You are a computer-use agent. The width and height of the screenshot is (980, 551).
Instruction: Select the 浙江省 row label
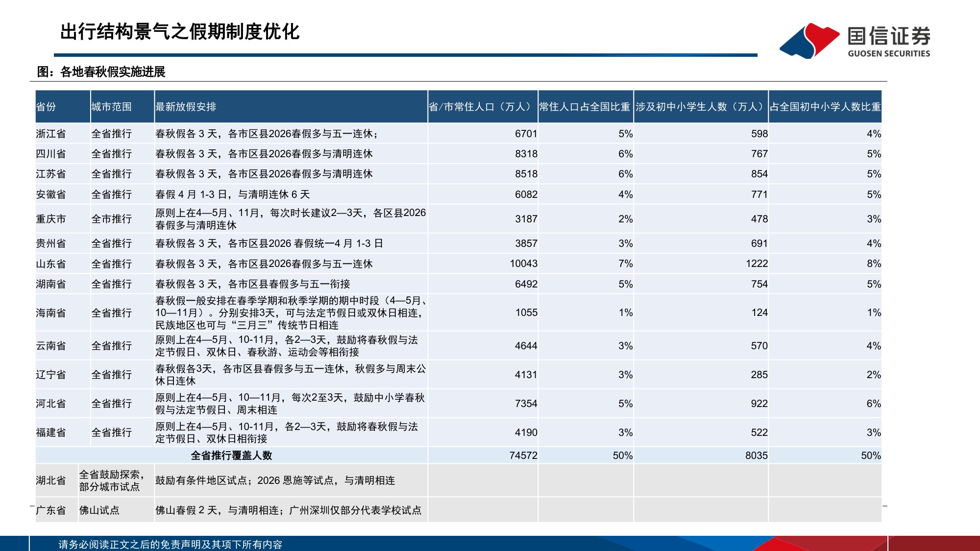pos(51,134)
